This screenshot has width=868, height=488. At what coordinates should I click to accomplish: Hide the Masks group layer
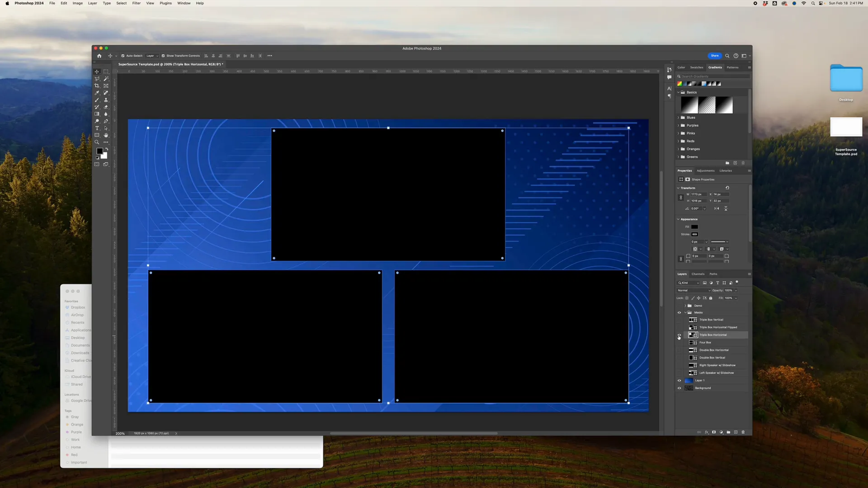[x=679, y=312]
